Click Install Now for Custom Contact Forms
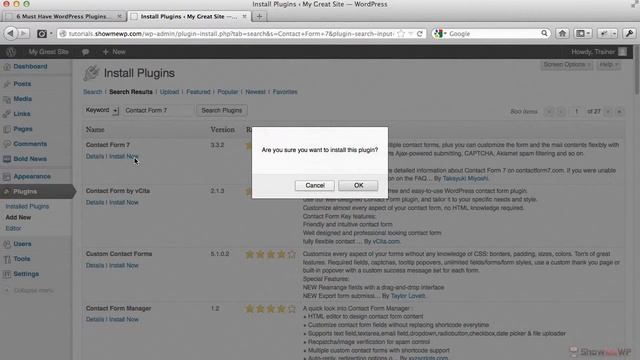Image resolution: width=640 pixels, height=360 pixels. pyautogui.click(x=124, y=265)
